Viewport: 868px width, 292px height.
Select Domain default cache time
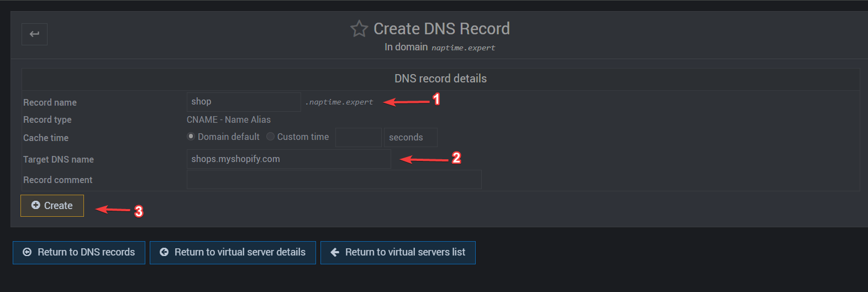tap(191, 137)
